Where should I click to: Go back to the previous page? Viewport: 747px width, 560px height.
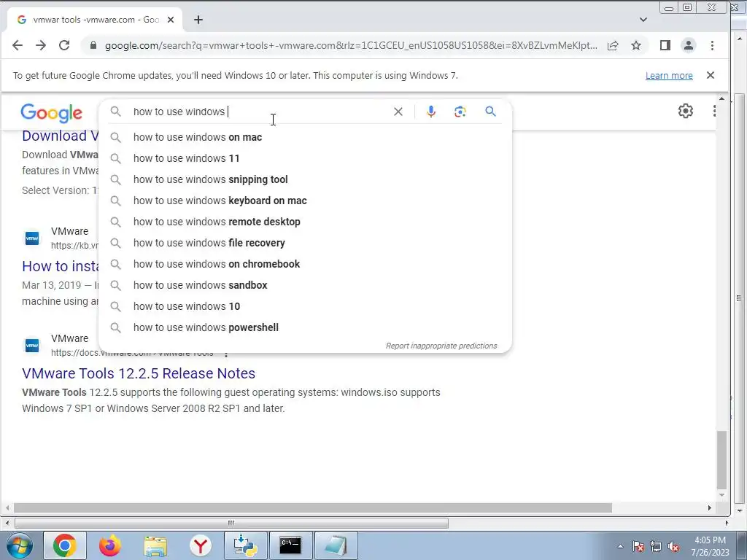pos(18,45)
